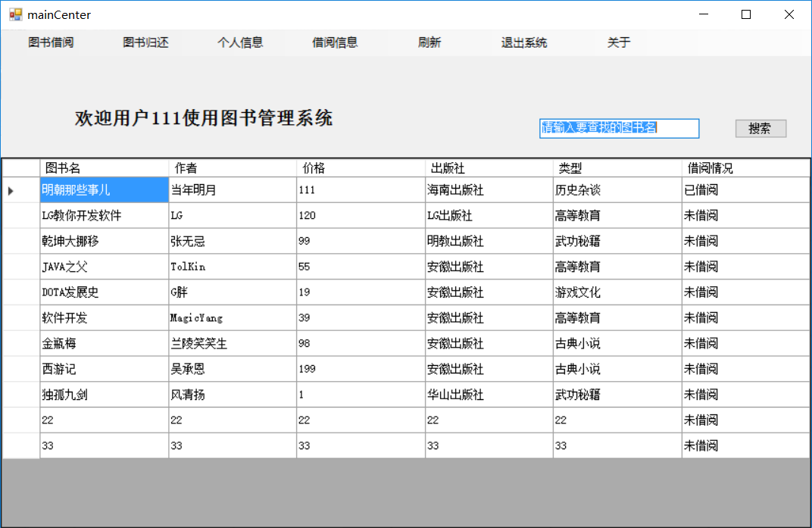812x528 pixels.
Task: Click the 退出系统 menu item
Action: point(524,42)
